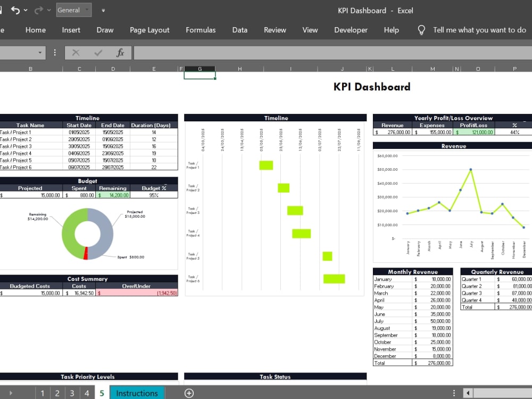This screenshot has height=399, width=532.
Task: Switch to sheet tab 3
Action: 72,393
